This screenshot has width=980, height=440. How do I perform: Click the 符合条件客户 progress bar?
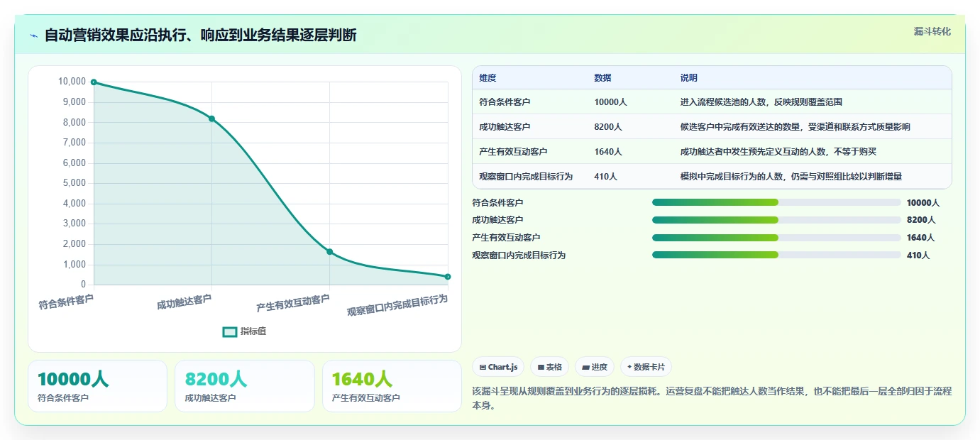(x=776, y=203)
